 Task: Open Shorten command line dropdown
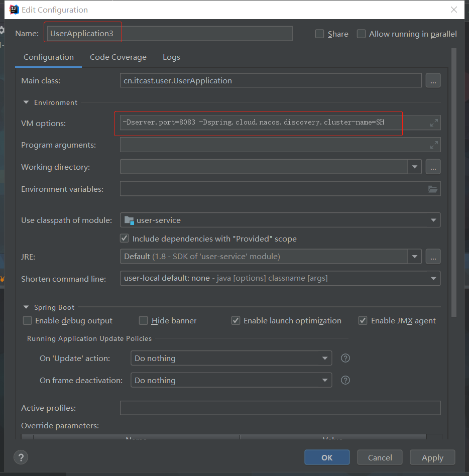pyautogui.click(x=433, y=278)
